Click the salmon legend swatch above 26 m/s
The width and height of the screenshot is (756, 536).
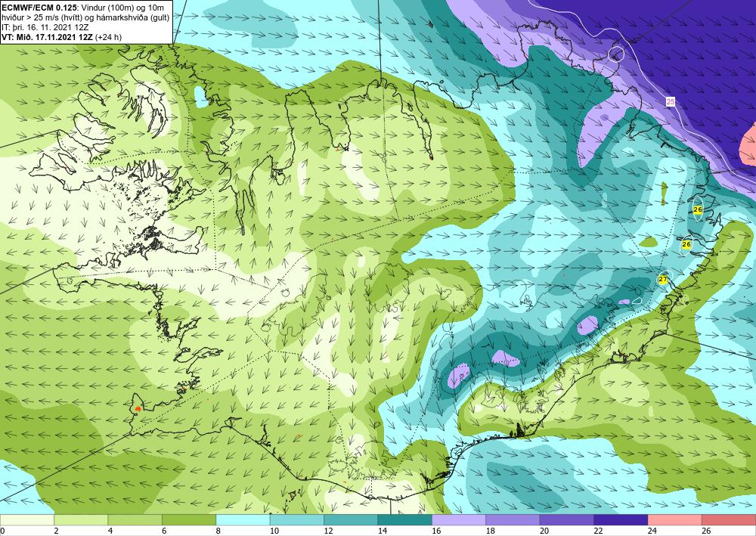click(x=729, y=520)
